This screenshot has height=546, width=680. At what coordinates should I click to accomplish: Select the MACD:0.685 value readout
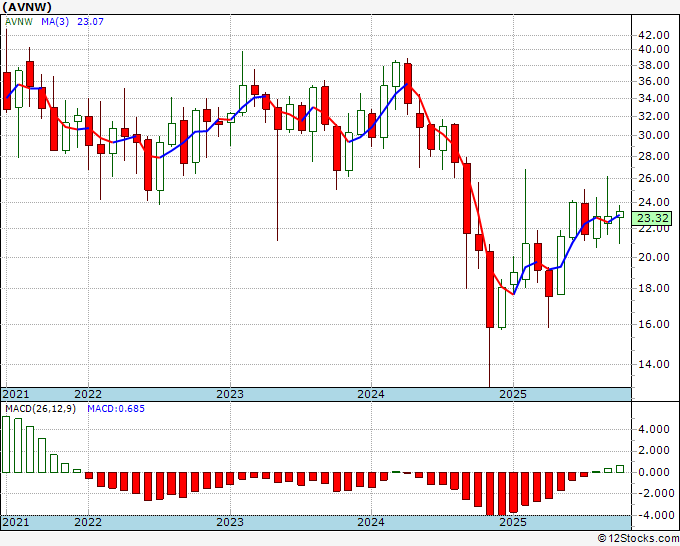tap(116, 409)
